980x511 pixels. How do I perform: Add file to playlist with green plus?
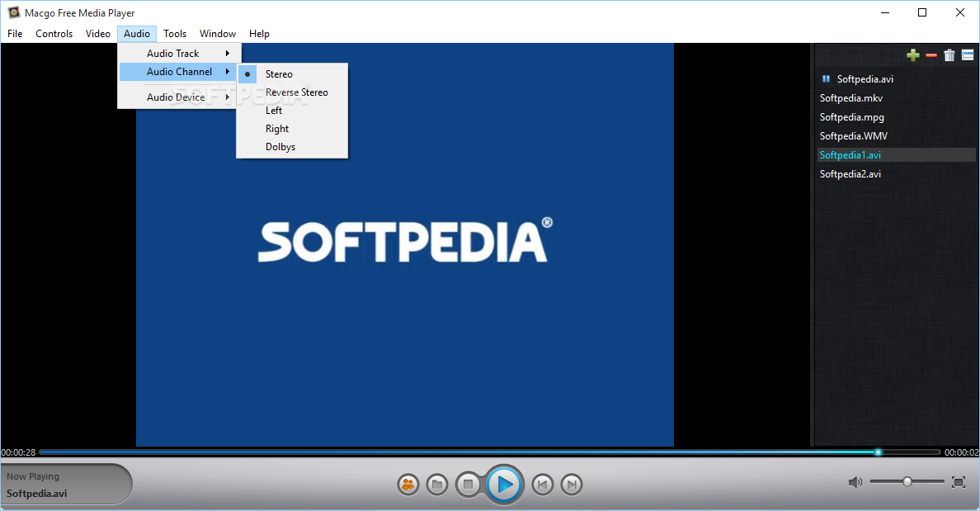point(913,55)
